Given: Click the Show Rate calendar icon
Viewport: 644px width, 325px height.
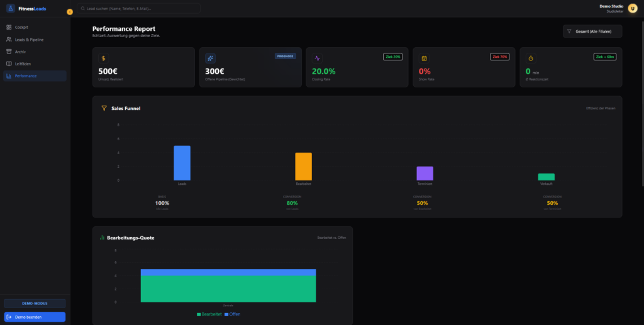Looking at the screenshot, I should (424, 58).
